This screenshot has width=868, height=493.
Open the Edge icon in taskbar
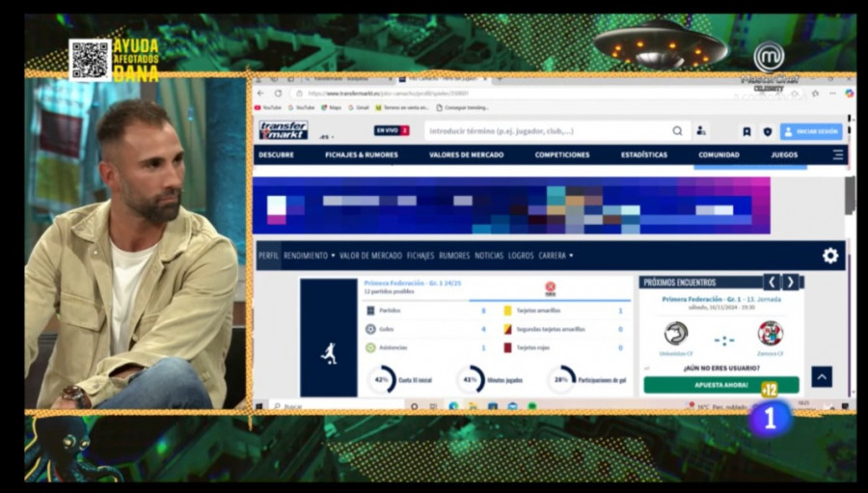(453, 406)
